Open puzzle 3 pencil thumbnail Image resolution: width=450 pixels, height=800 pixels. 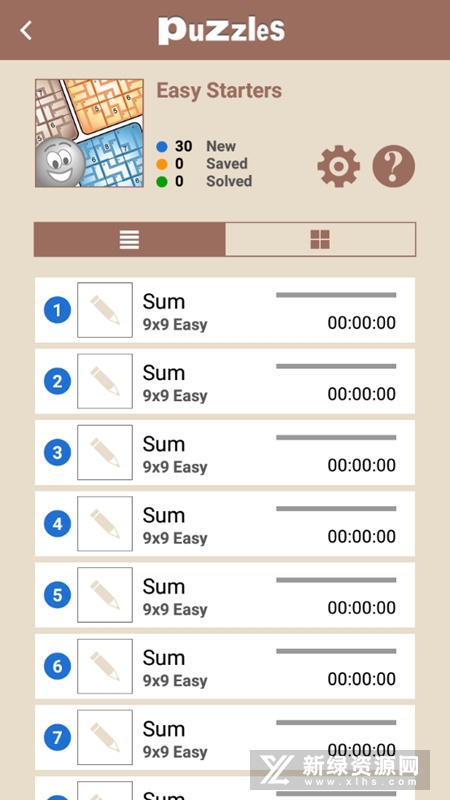tap(105, 453)
